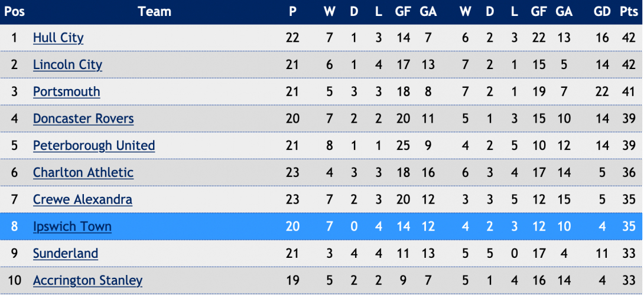Open the Charlton Athletic link

point(83,172)
